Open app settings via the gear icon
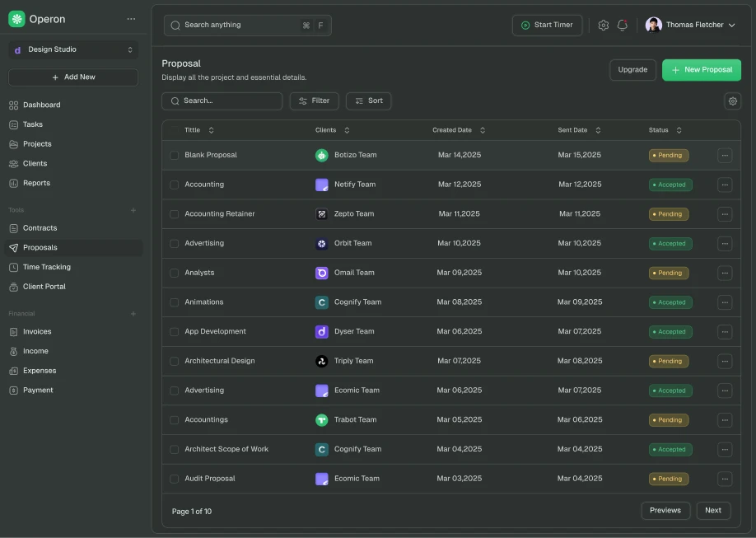The height and width of the screenshot is (538, 756). [603, 25]
